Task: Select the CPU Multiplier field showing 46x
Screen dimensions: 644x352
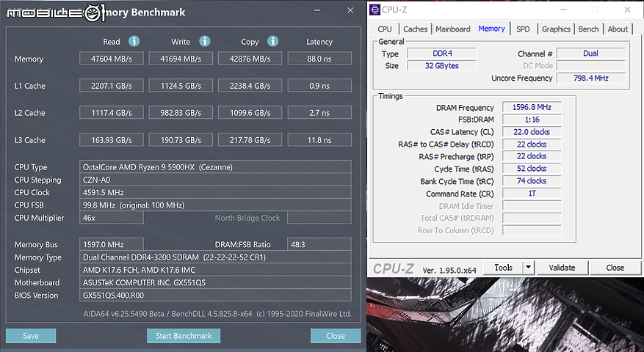Action: (112, 218)
